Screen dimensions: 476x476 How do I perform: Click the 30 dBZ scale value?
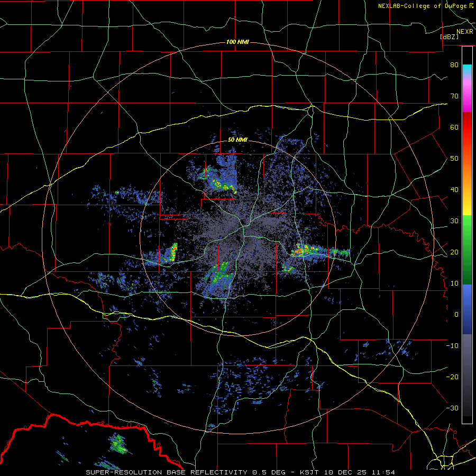click(454, 221)
